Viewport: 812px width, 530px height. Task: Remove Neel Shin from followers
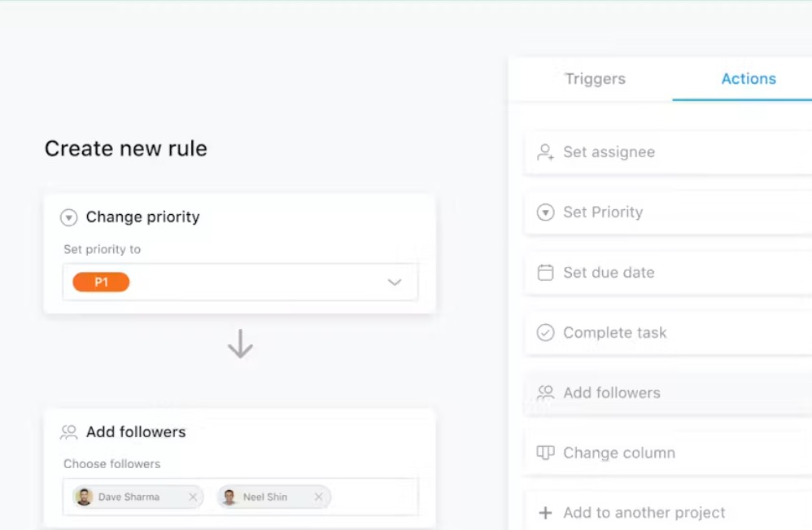click(x=318, y=497)
